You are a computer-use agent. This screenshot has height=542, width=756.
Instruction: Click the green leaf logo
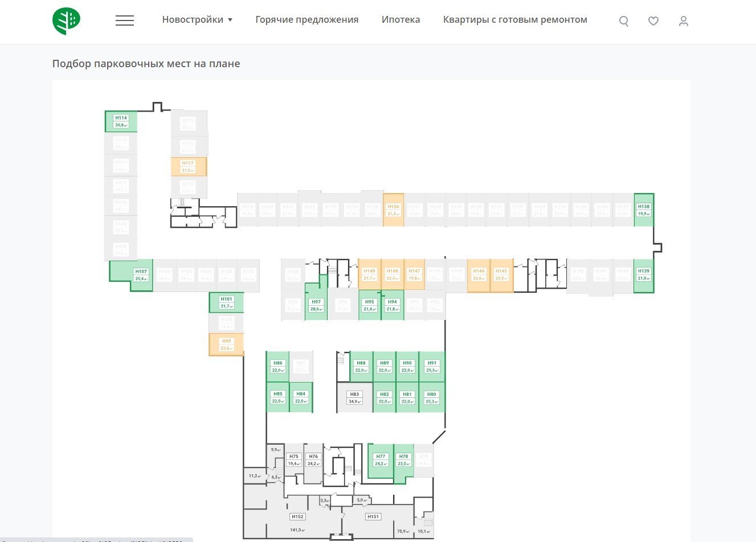click(x=66, y=21)
